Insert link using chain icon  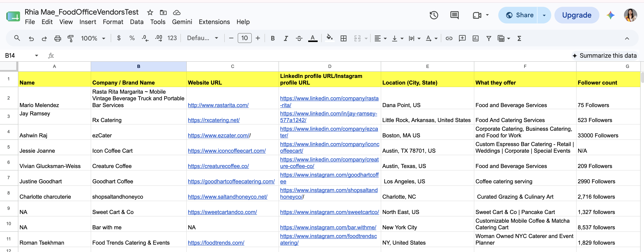click(x=449, y=38)
